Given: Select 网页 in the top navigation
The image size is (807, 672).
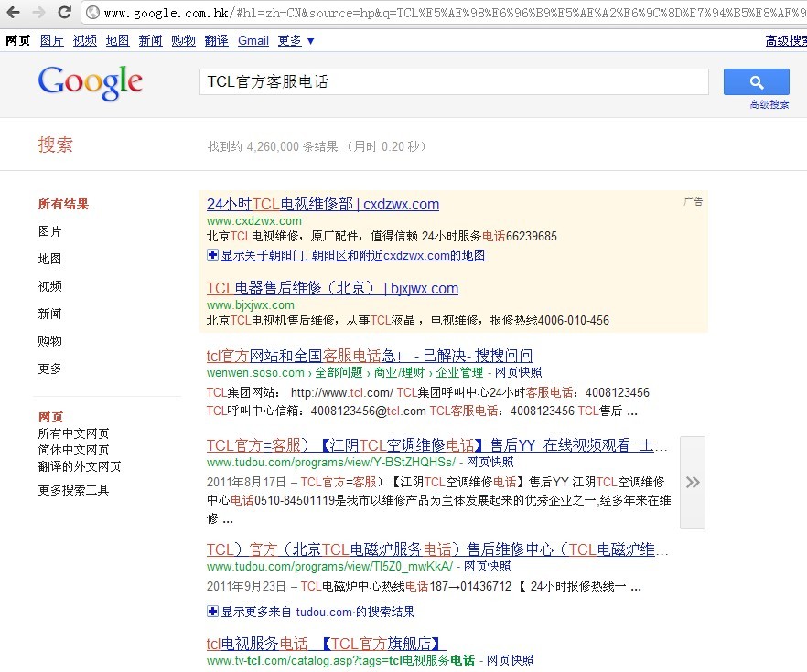Looking at the screenshot, I should click(18, 40).
